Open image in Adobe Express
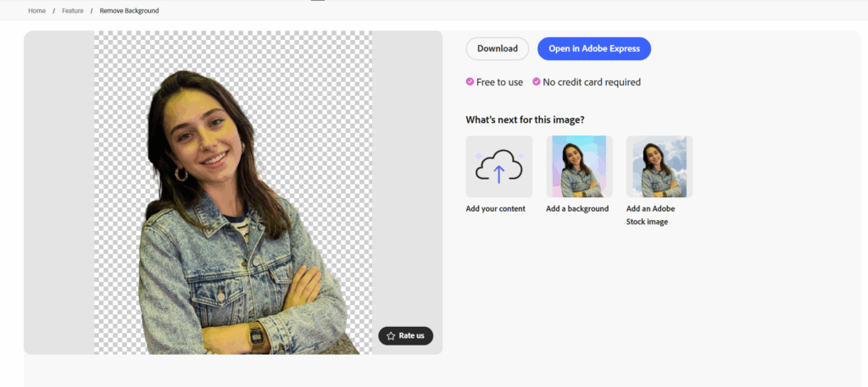This screenshot has width=868, height=387. click(x=594, y=48)
